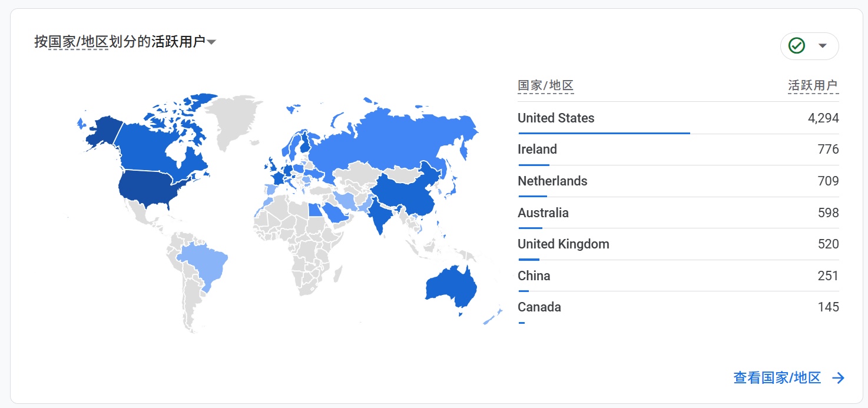
Task: Expand the 按国家/地区划分的活跃用户 card title dropdown
Action: coord(212,42)
